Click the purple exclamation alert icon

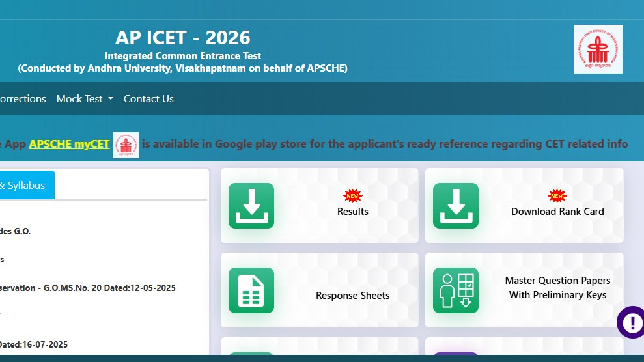[632, 322]
